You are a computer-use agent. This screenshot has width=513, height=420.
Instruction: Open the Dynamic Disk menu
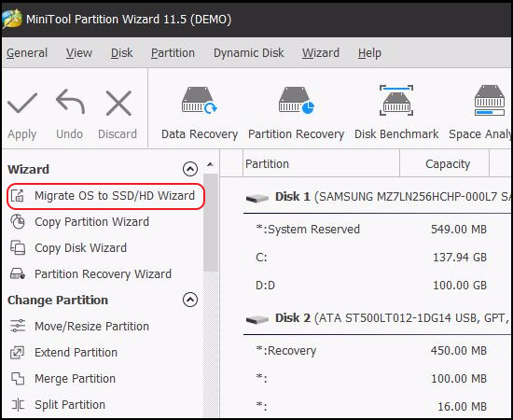coord(249,52)
